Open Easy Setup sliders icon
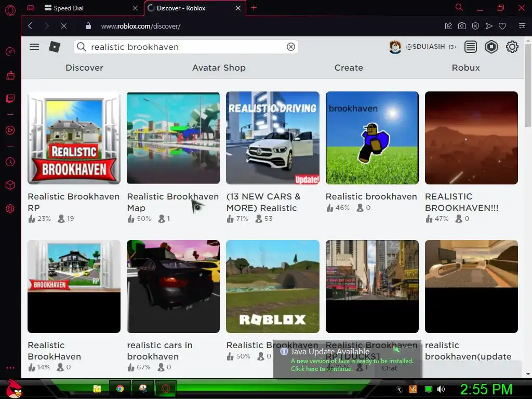 coord(522,26)
